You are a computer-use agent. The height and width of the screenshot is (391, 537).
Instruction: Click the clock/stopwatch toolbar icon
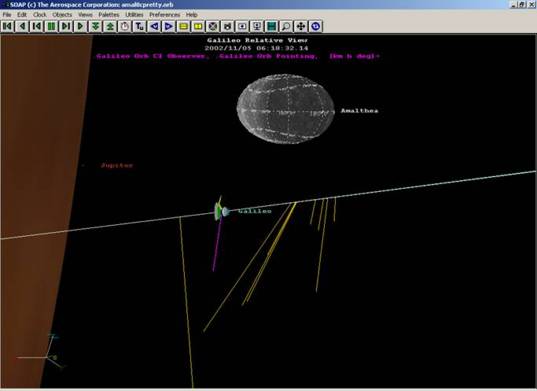[125, 26]
